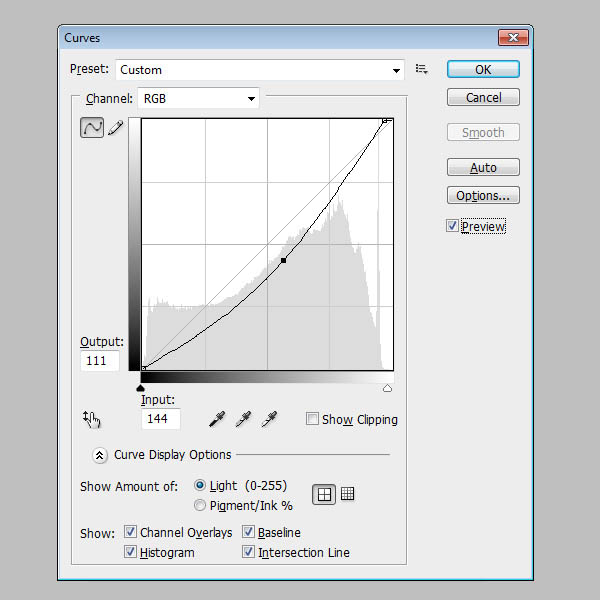The height and width of the screenshot is (600, 600).
Task: Click the white point slider triangle
Action: [x=387, y=388]
